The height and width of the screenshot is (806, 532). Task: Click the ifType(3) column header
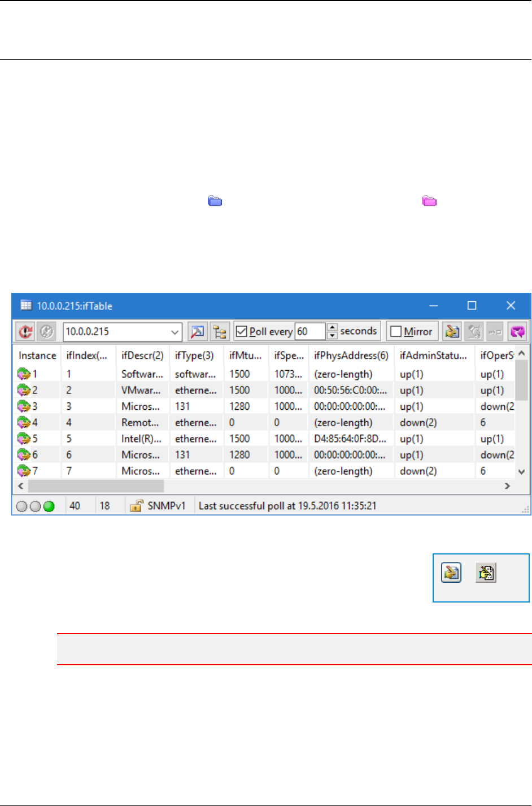(x=194, y=355)
